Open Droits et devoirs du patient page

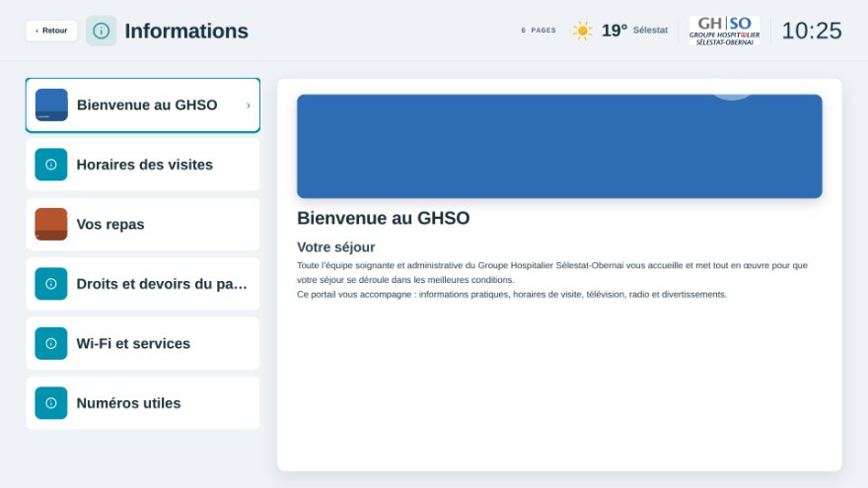pos(143,284)
